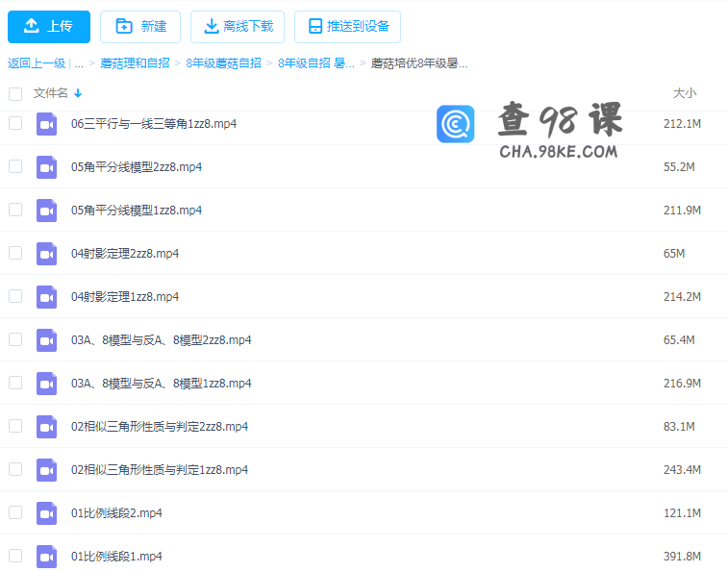Check the box for 04射影定理1zz8.mp4
728x572 pixels.
click(15, 296)
